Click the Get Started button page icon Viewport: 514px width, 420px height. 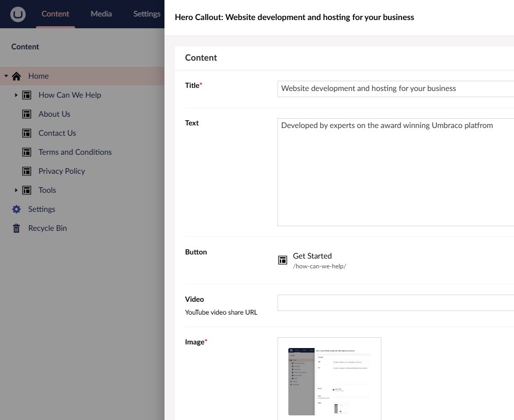[x=282, y=260]
